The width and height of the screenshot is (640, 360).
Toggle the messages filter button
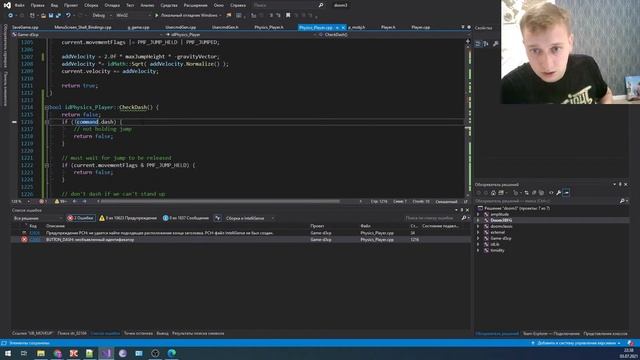(186, 218)
